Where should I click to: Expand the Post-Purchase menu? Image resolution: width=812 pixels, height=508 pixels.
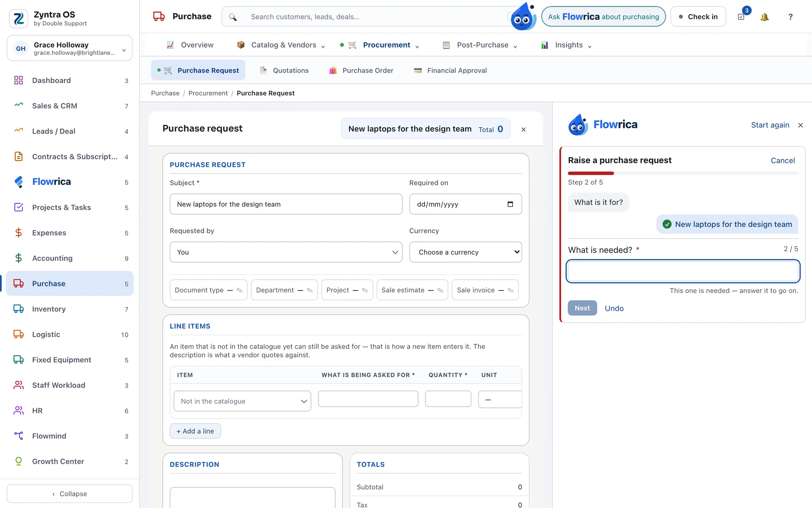(479, 45)
